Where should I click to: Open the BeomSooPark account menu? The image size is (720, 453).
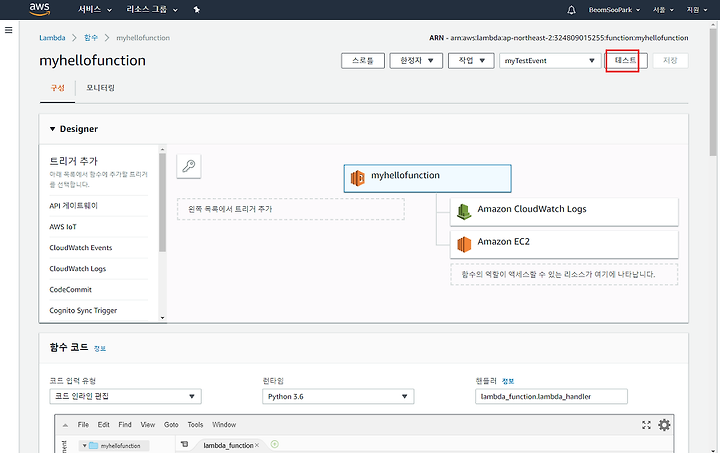614,10
